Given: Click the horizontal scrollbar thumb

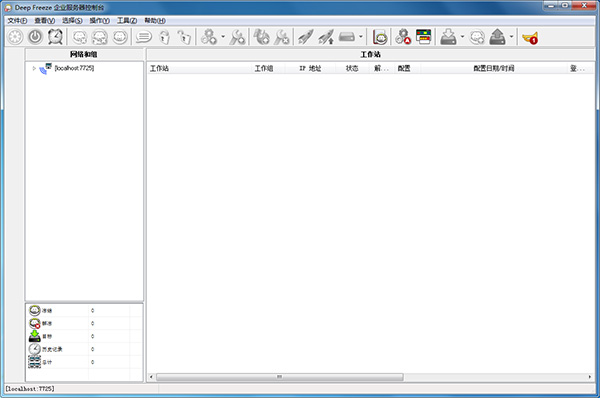Looking at the screenshot, I should 280,377.
